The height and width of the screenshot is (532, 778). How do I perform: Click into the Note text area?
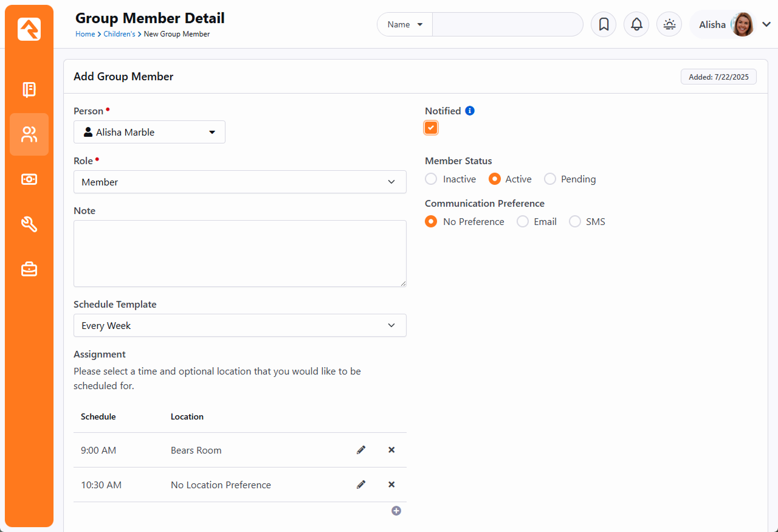(239, 253)
